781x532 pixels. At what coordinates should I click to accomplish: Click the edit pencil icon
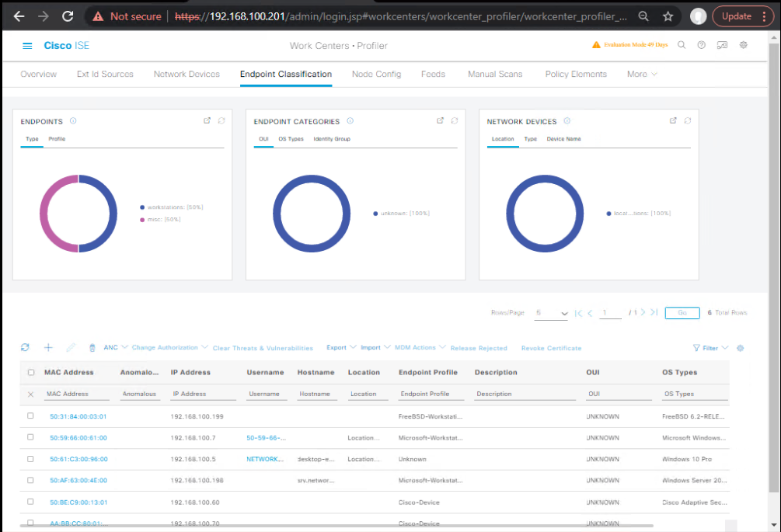point(71,347)
